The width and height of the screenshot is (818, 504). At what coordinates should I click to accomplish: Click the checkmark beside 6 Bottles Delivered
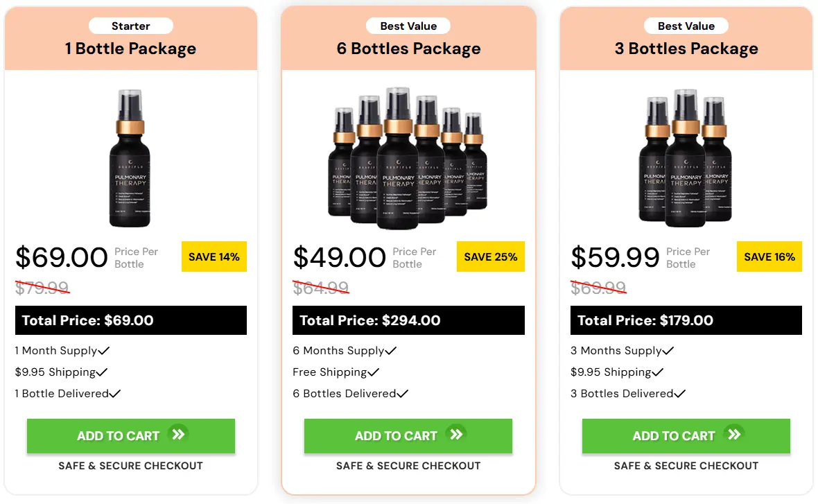click(x=402, y=393)
